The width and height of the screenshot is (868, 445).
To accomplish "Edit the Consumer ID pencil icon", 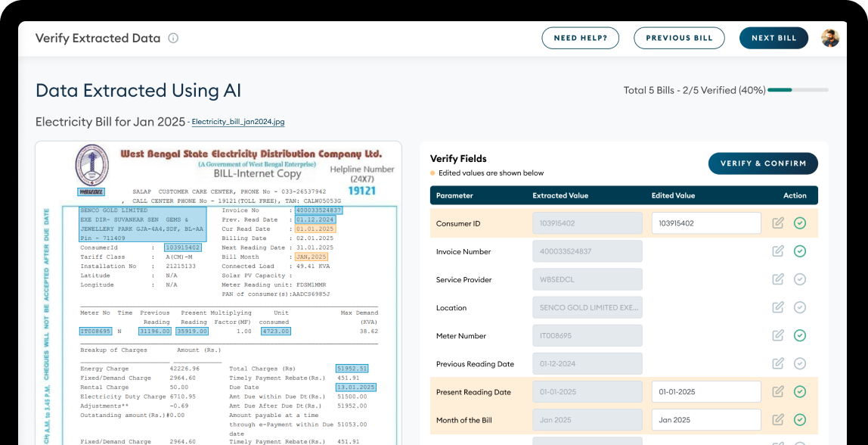I will 777,223.
